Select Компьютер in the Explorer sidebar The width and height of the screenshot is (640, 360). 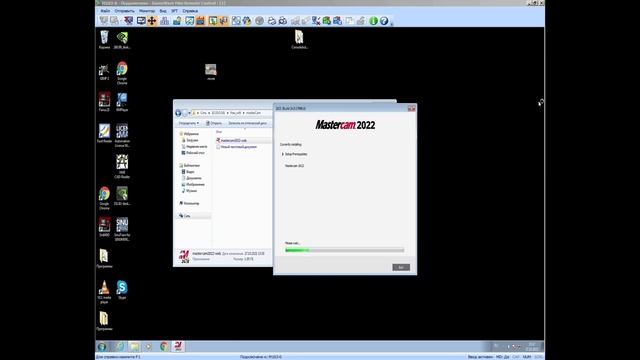(191, 203)
